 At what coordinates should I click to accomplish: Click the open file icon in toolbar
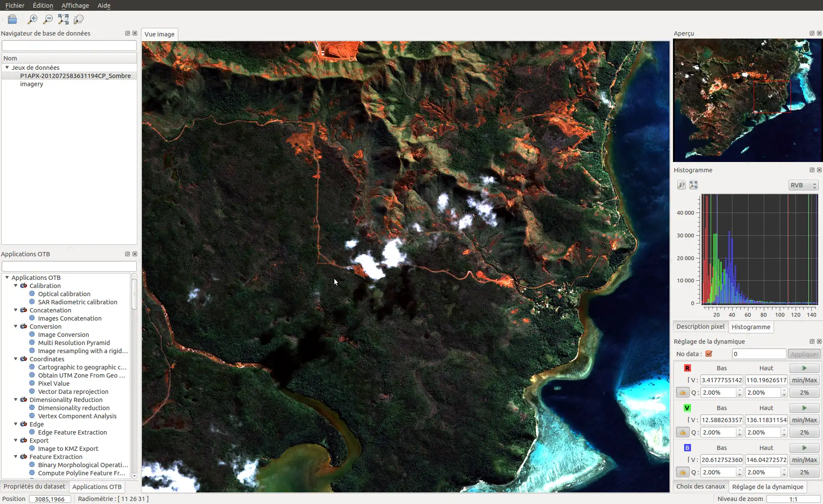click(x=12, y=19)
